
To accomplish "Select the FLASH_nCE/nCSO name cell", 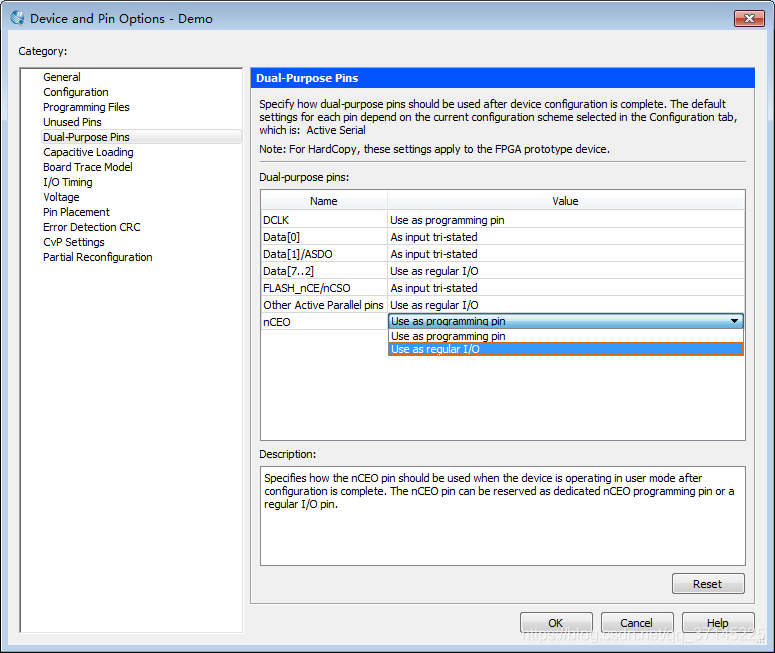I will click(x=324, y=288).
